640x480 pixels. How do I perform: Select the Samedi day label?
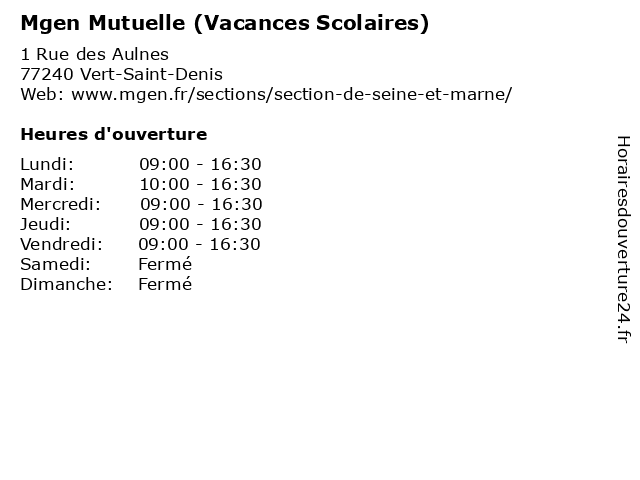coord(55,264)
